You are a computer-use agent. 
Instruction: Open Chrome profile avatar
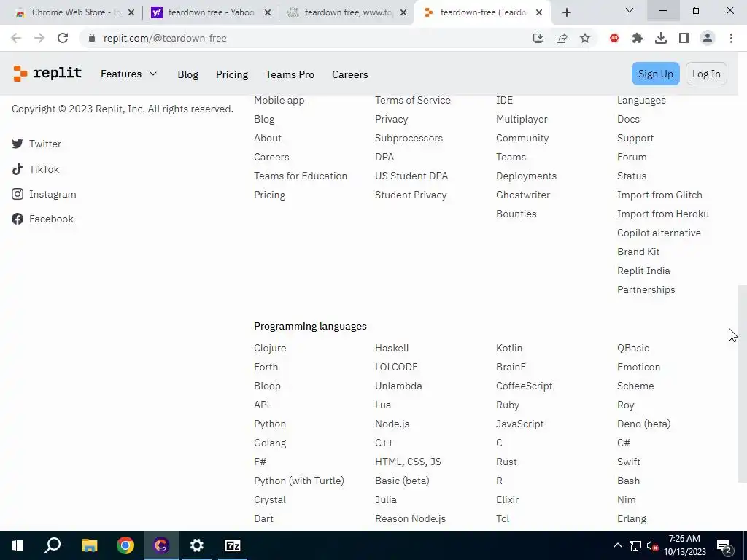[x=708, y=38]
